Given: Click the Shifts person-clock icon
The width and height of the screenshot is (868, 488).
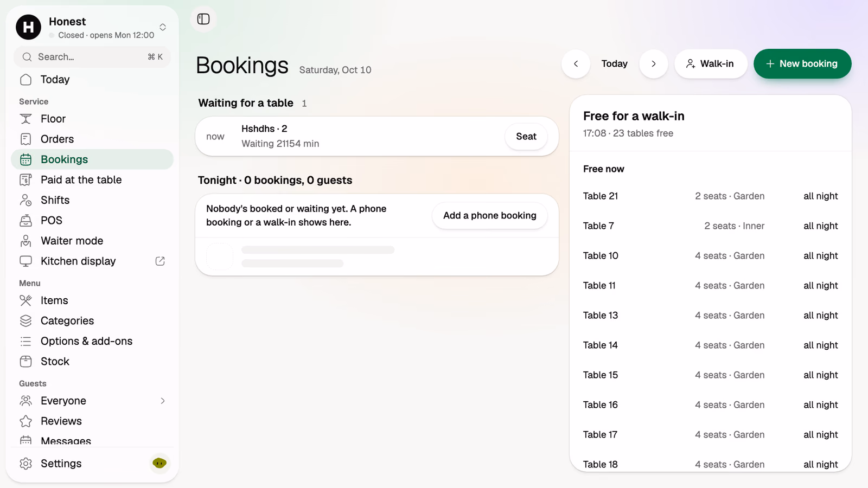Looking at the screenshot, I should pos(25,200).
